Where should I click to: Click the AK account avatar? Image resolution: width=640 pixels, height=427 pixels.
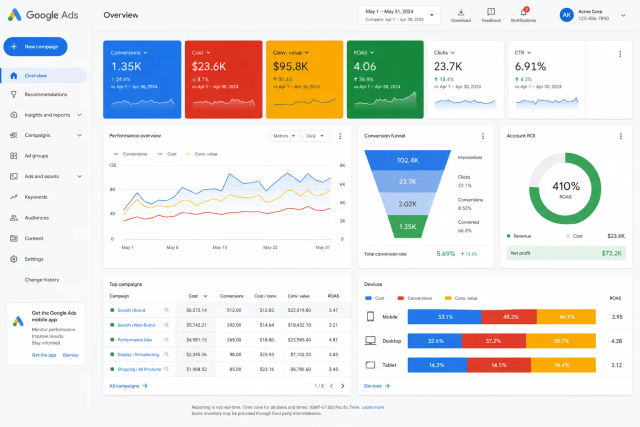click(x=567, y=15)
